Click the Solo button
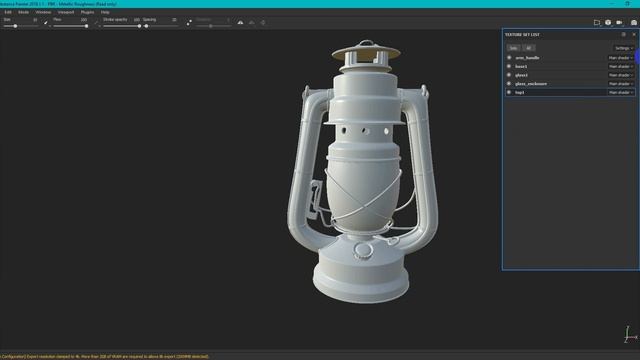 coord(513,48)
